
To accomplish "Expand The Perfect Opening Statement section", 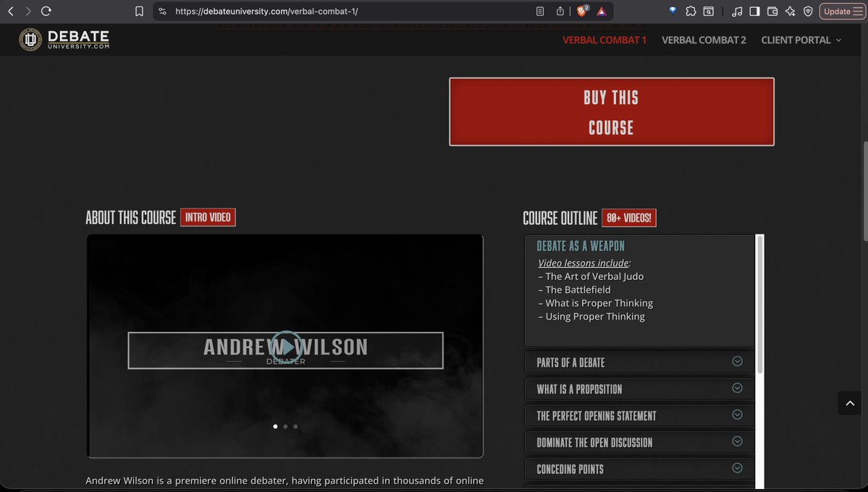I will point(639,415).
